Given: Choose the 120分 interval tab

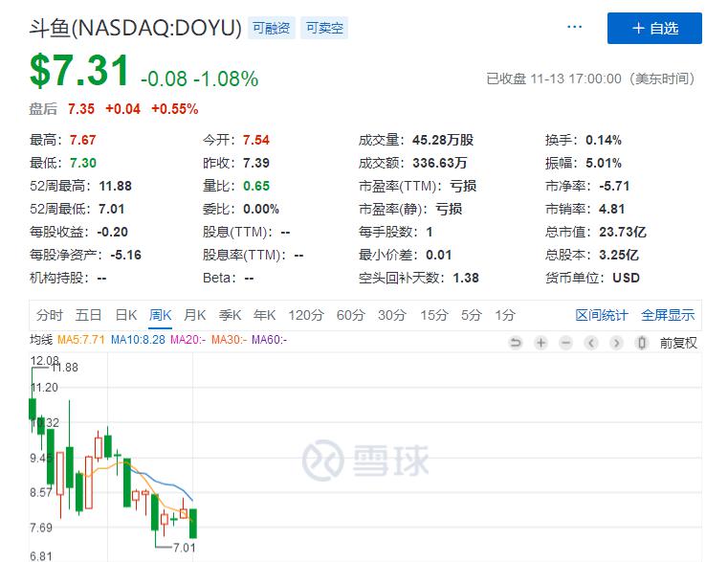Looking at the screenshot, I should (306, 315).
